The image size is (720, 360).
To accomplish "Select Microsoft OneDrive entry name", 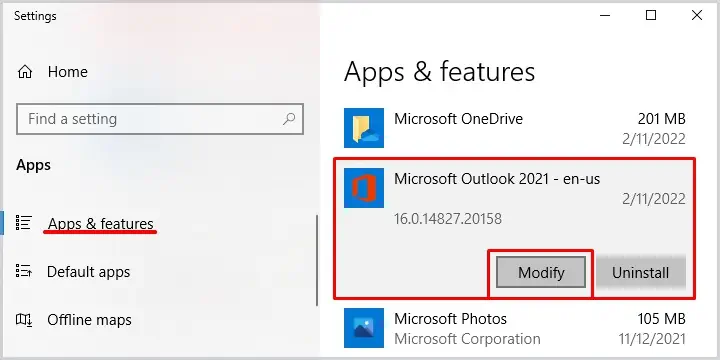I will [x=458, y=119].
